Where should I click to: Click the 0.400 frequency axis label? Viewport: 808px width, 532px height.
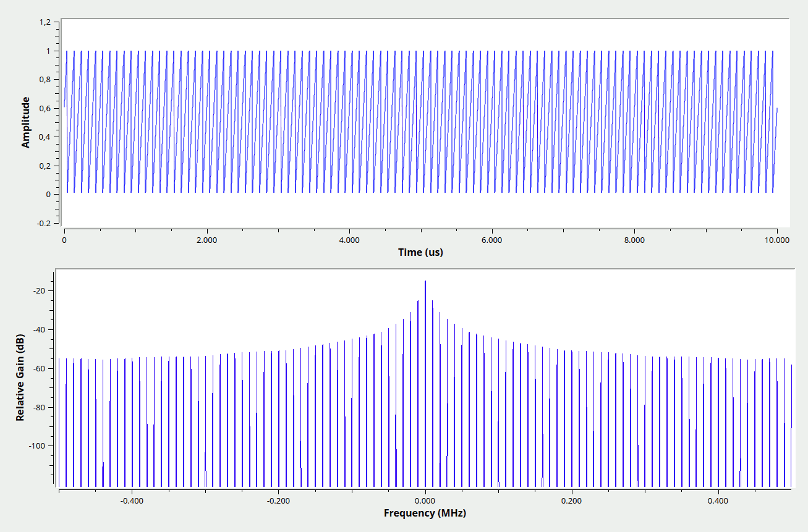point(718,500)
